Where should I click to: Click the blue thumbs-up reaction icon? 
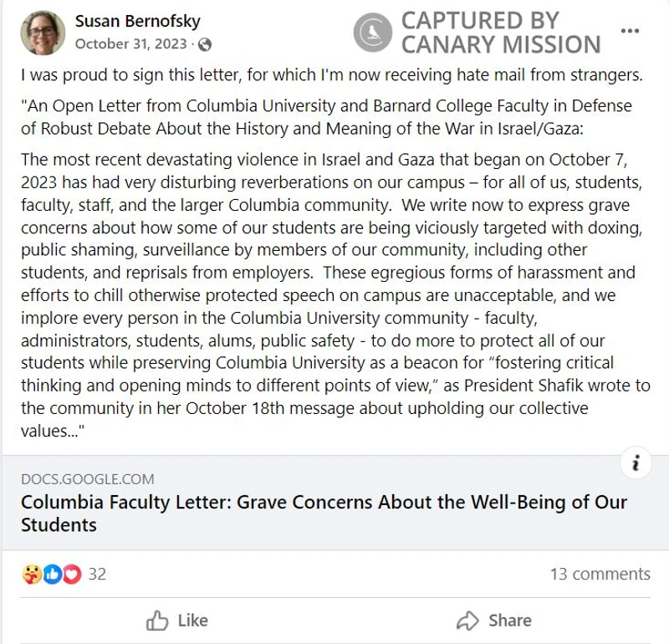coord(53,574)
